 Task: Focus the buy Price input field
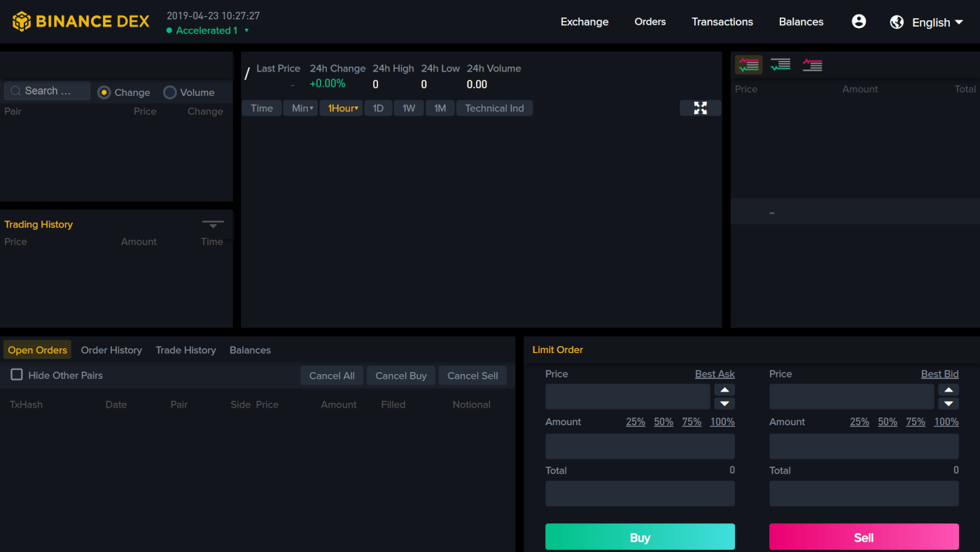pyautogui.click(x=628, y=396)
